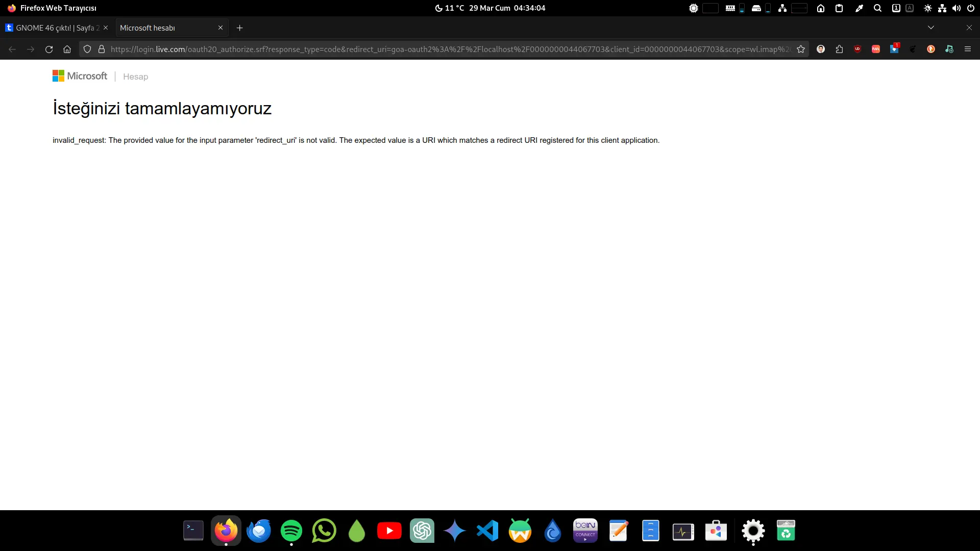Viewport: 980px width, 551px height.
Task: Close the Microsoft hesabı tab
Action: pos(220,28)
